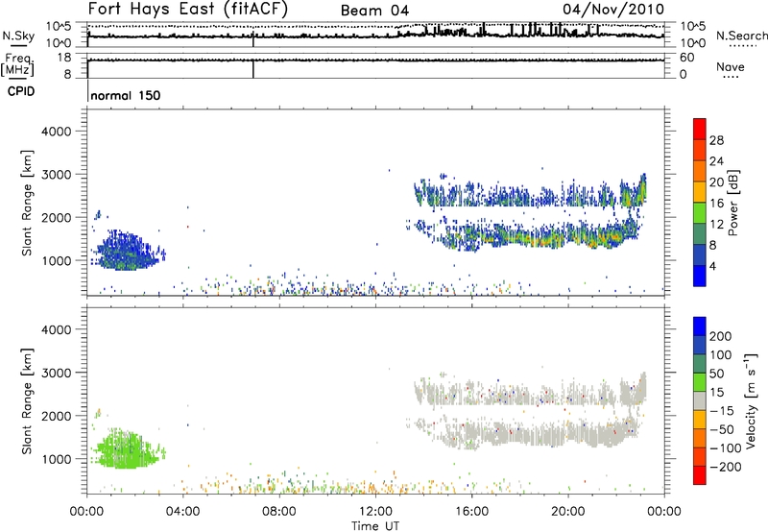
Task: Pick the bright blue bottom power colorbar segment
Action: [700, 276]
